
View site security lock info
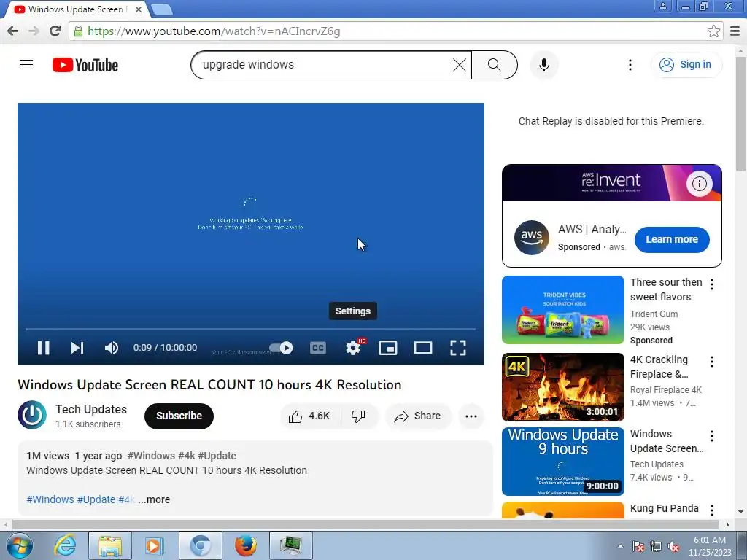click(x=78, y=31)
